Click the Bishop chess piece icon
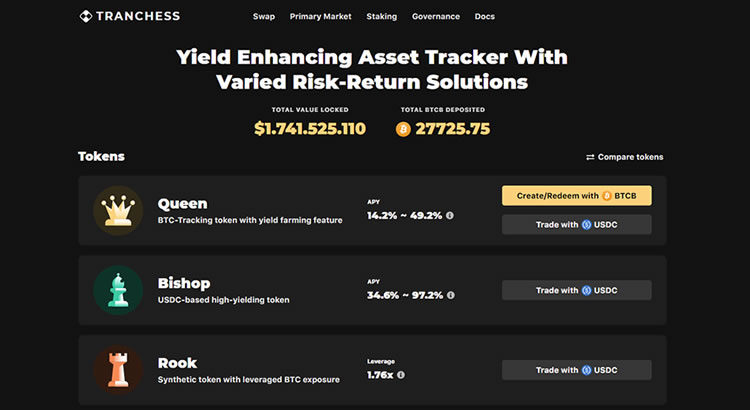 click(118, 289)
